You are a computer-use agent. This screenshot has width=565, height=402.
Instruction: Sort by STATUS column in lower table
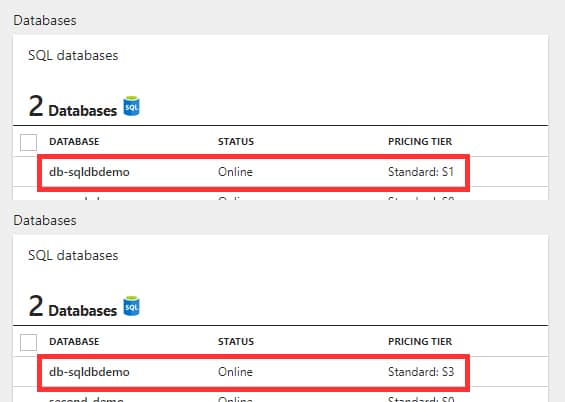point(236,341)
